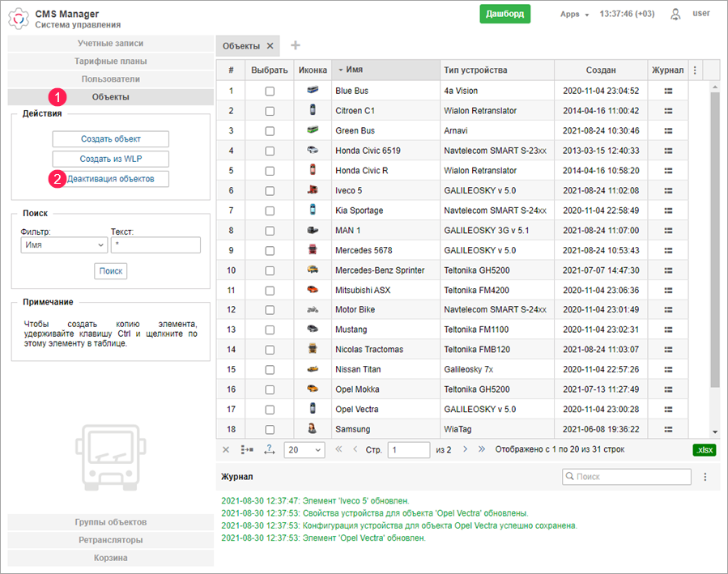This screenshot has width=728, height=574.
Task: Open the Группы объектов section
Action: 111,522
